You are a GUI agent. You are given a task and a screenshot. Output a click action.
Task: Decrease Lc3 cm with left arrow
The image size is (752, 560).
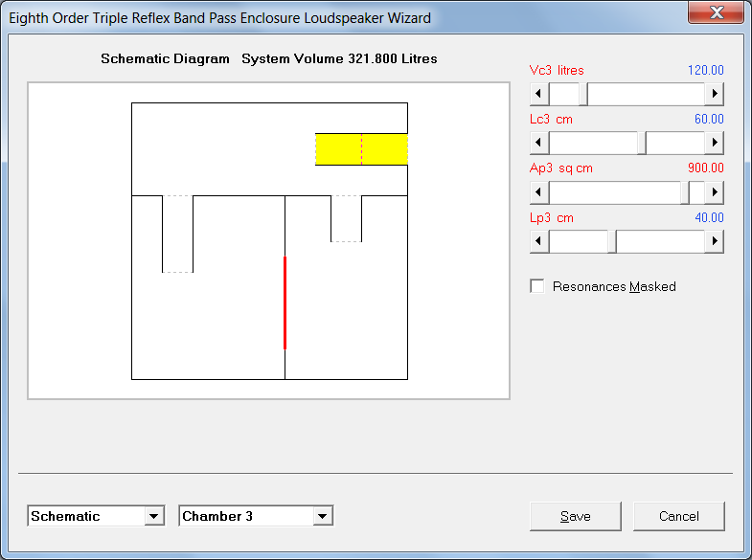coord(539,143)
